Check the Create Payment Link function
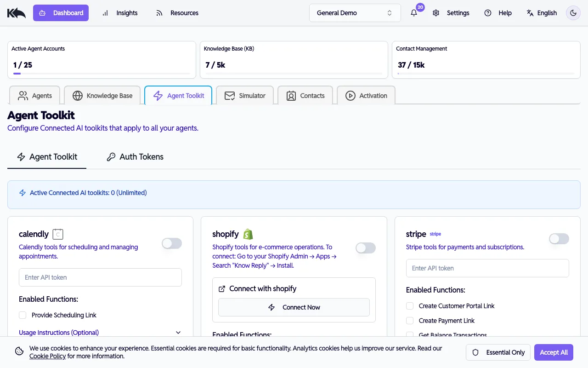 pyautogui.click(x=409, y=321)
